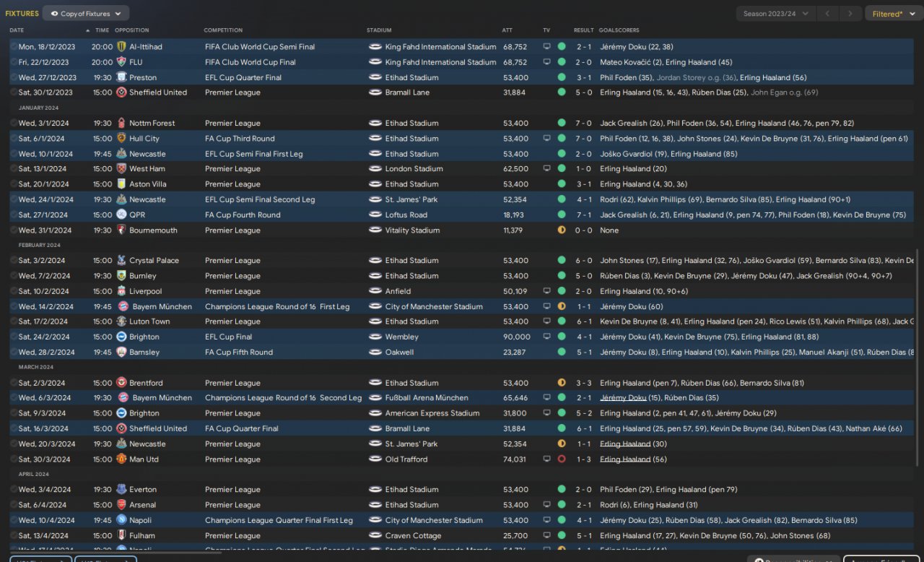924x562 pixels.
Task: Toggle the tick circle on the Liverpool row
Action: coord(13,291)
